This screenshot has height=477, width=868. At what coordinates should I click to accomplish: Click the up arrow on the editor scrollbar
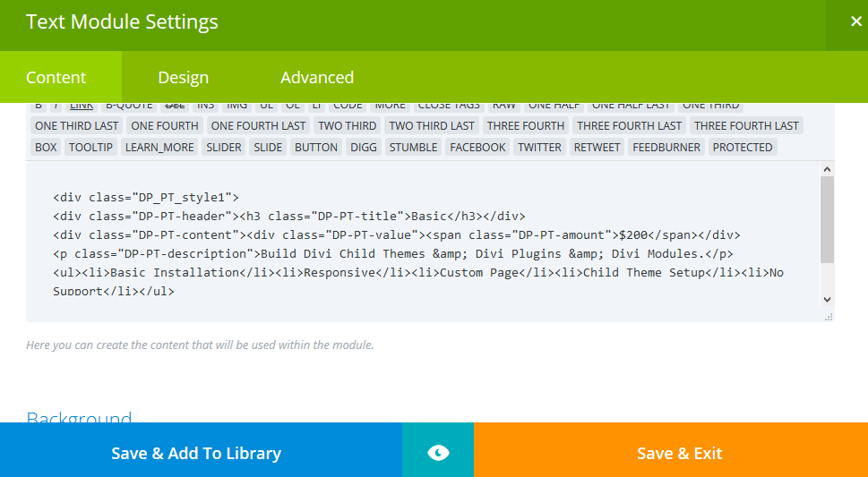[x=827, y=169]
